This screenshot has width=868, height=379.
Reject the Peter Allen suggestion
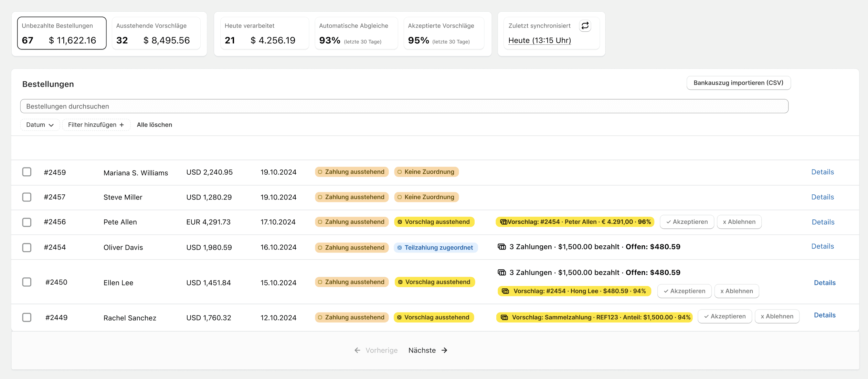pos(739,222)
